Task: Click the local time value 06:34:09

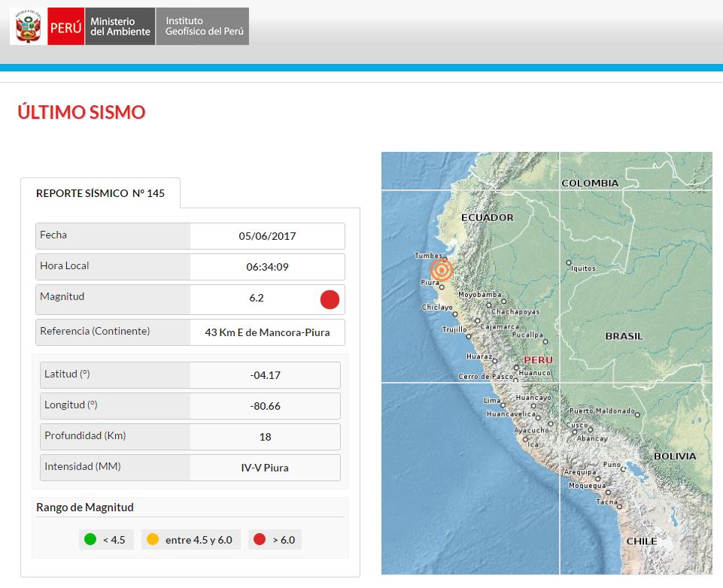Action: (267, 267)
